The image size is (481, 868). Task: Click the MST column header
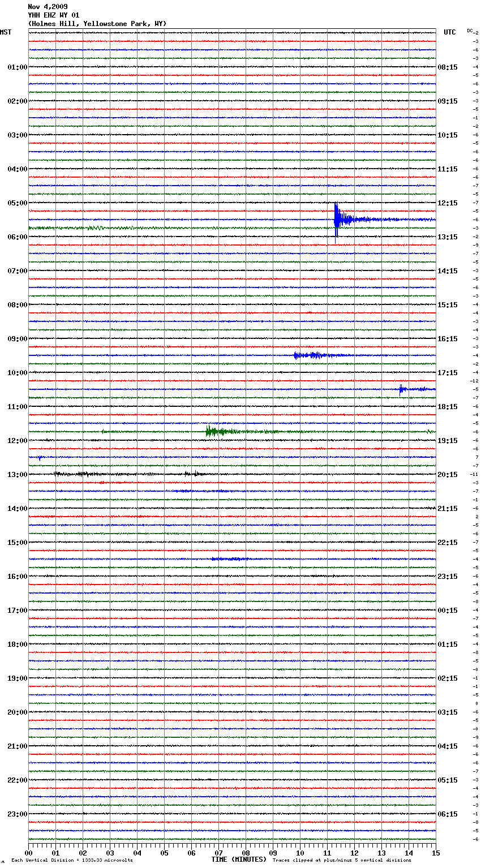[6, 32]
